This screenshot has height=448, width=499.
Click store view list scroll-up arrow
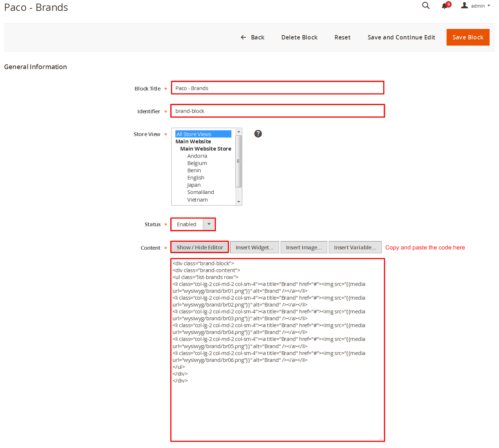click(x=239, y=131)
